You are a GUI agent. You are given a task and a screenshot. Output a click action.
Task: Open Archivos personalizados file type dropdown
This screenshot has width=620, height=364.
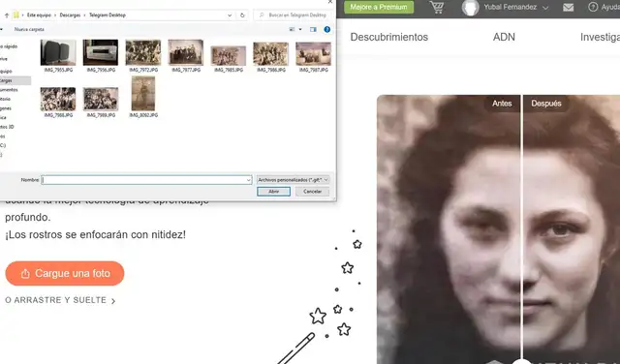293,180
